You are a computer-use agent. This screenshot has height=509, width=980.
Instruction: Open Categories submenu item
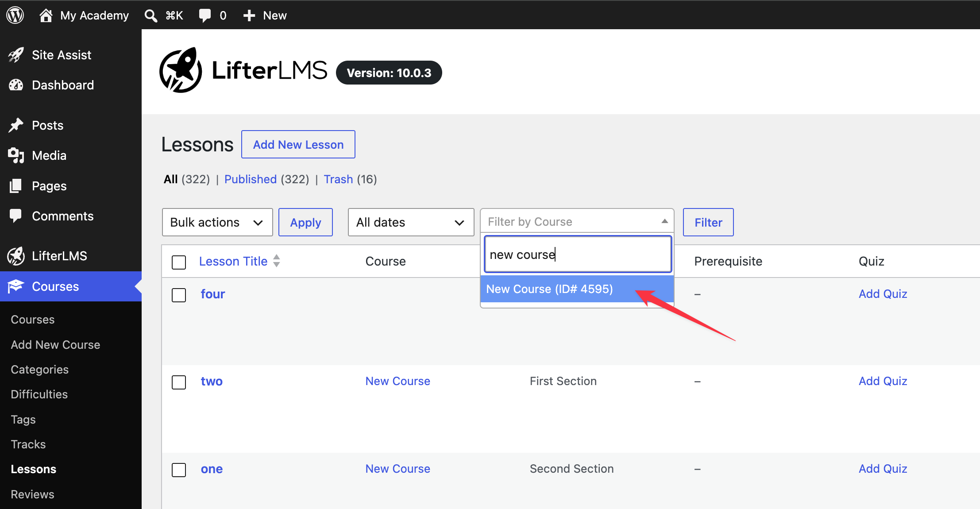[x=40, y=370]
